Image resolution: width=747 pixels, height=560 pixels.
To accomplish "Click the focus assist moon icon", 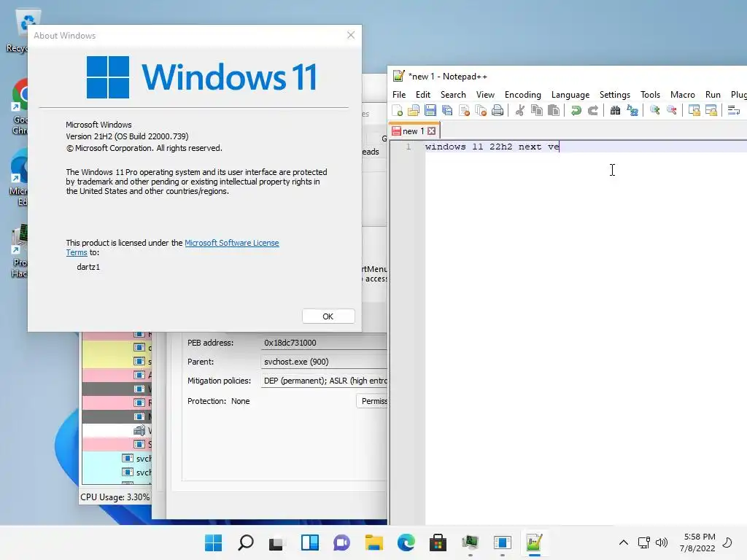I will coord(727,542).
